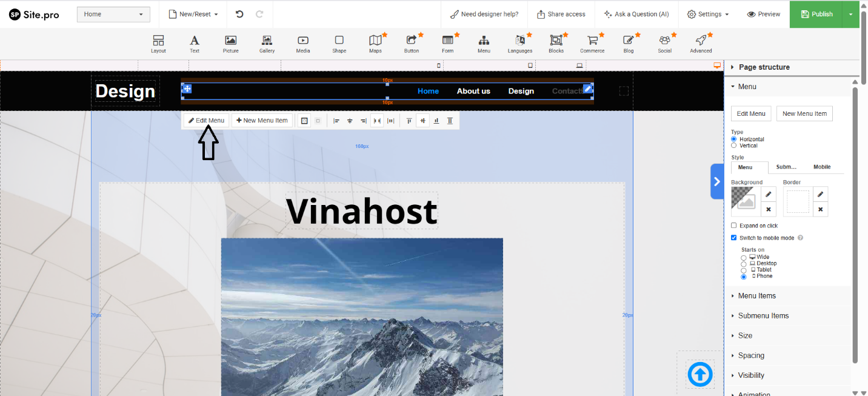Click the Undo arrow icon
This screenshot has height=396, width=868.
(x=239, y=14)
